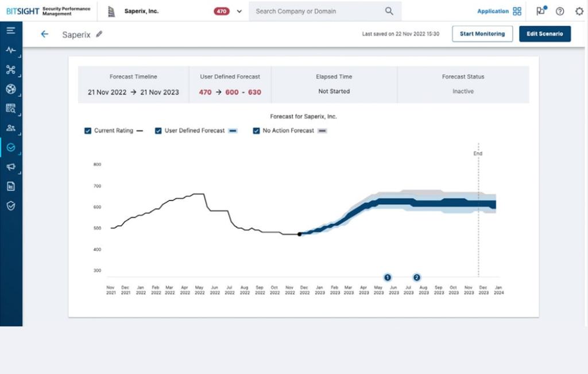Open the help question mark icon

560,11
